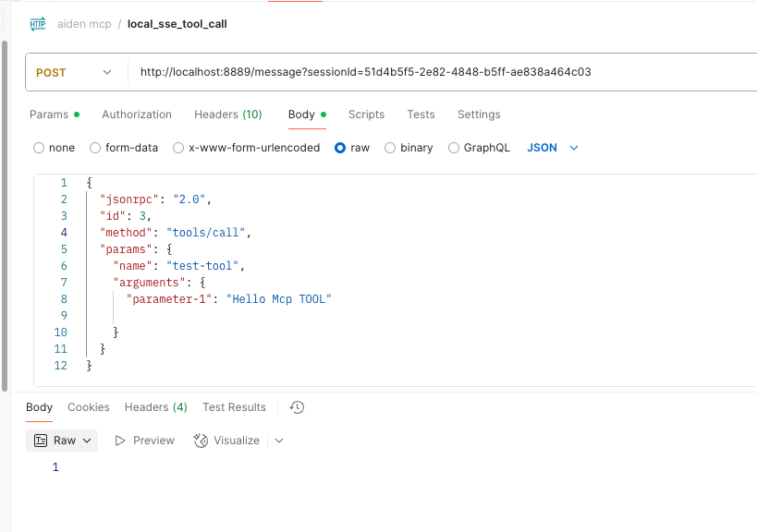Click the "test-tool" name value

[202, 266]
